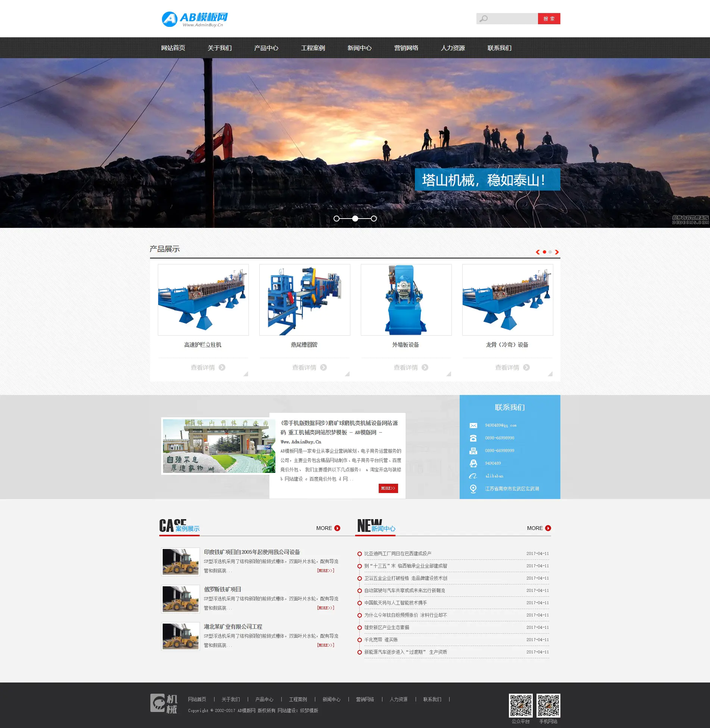Click the location pin icon beside address

point(473,489)
